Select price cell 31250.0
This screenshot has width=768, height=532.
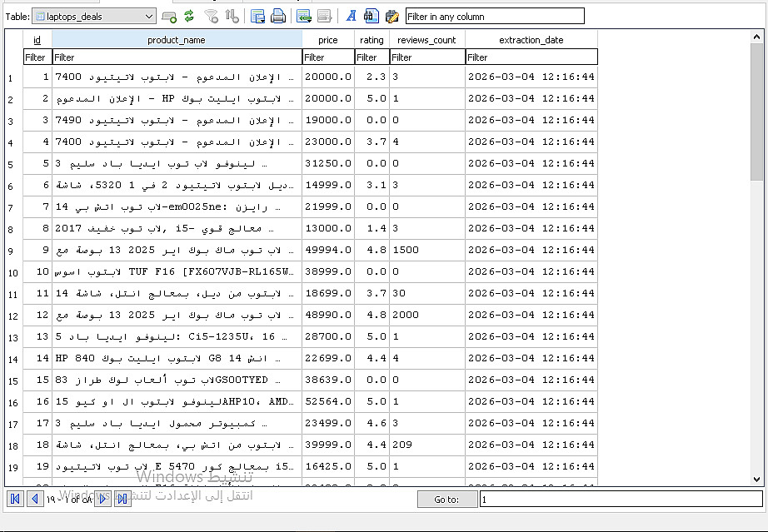coord(328,163)
